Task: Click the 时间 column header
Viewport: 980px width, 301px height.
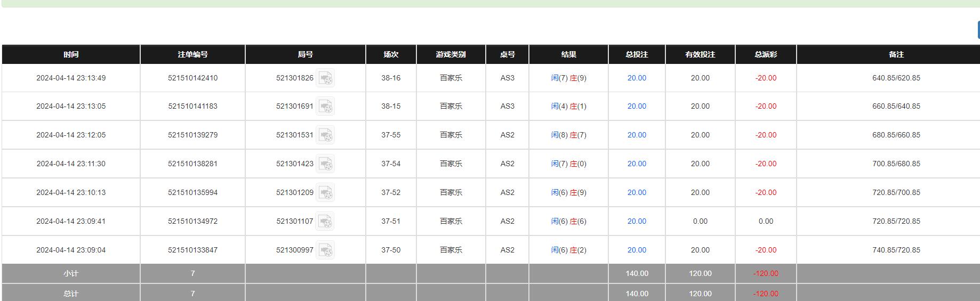Action: pos(71,54)
